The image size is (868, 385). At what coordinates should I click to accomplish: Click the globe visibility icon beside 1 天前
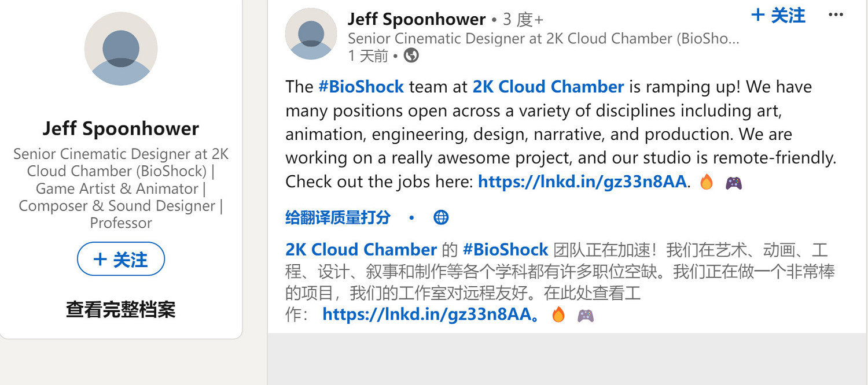[411, 55]
